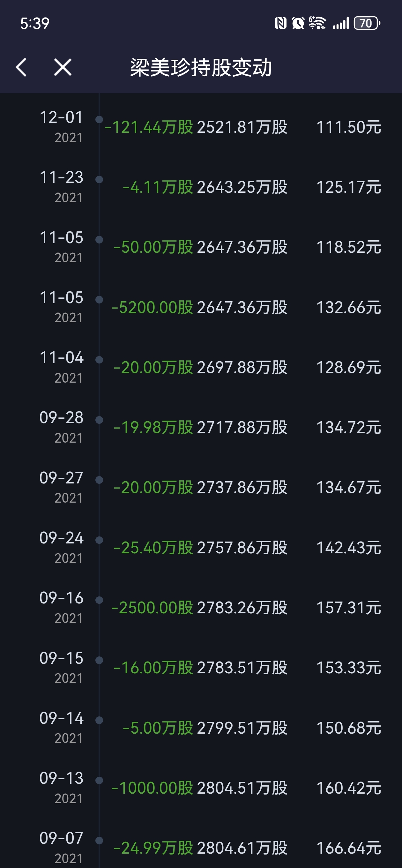Viewport: 402px width, 868px height.
Task: Open the -121.44万股 change entry
Action: click(149, 127)
